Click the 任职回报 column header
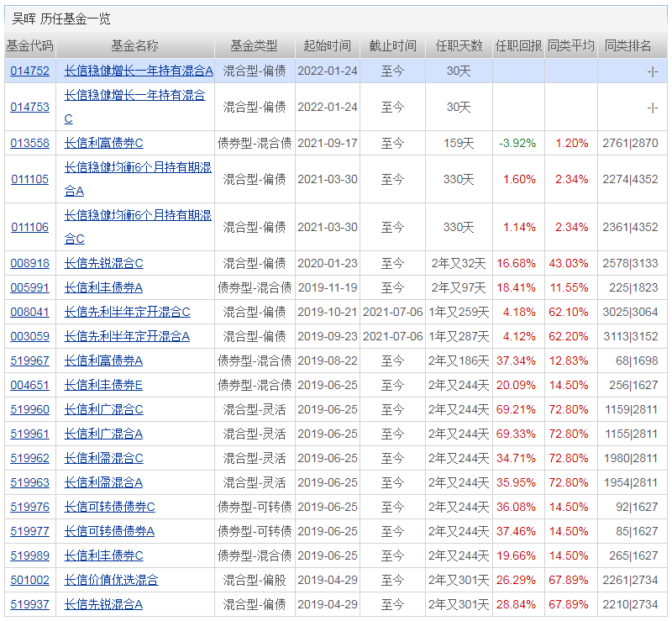The width and height of the screenshot is (672, 621). tap(518, 46)
